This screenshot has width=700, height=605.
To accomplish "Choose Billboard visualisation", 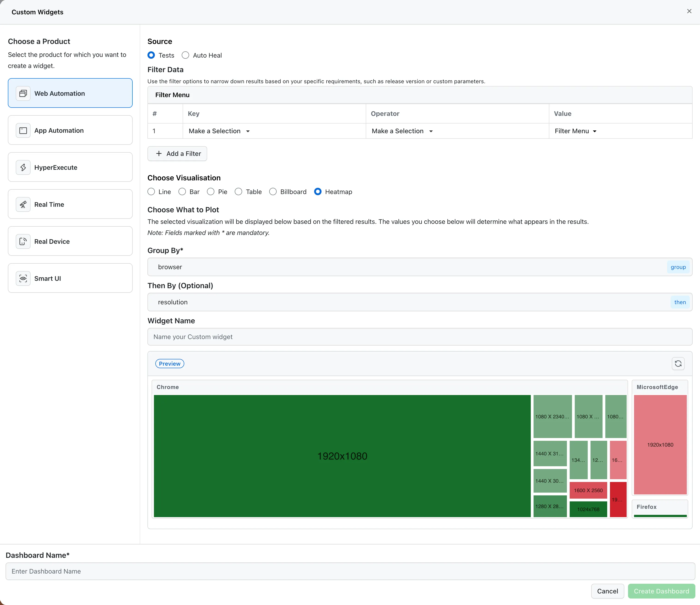I will (x=273, y=191).
